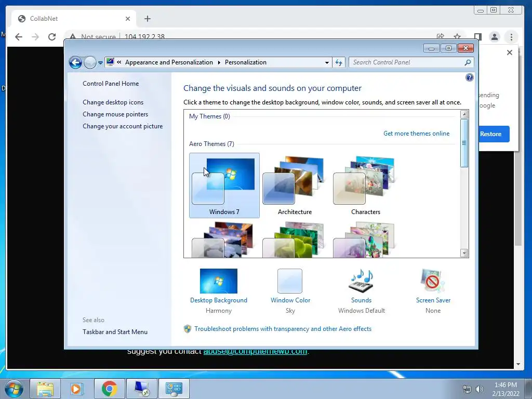Click the volume speaker tray icon
The width and height of the screenshot is (532, 399).
point(480,389)
